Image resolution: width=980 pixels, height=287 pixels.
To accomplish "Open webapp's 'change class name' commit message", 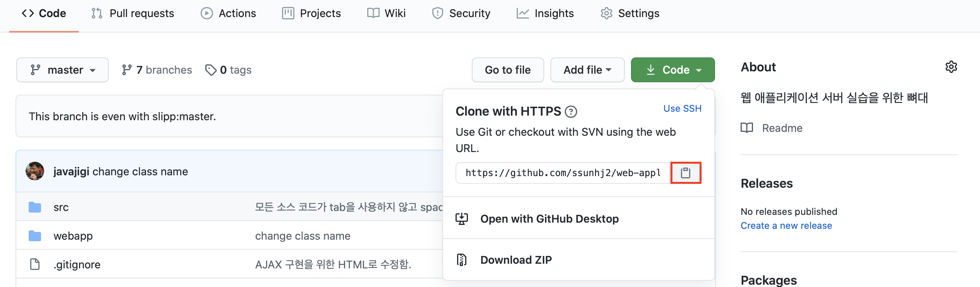I will click(303, 236).
